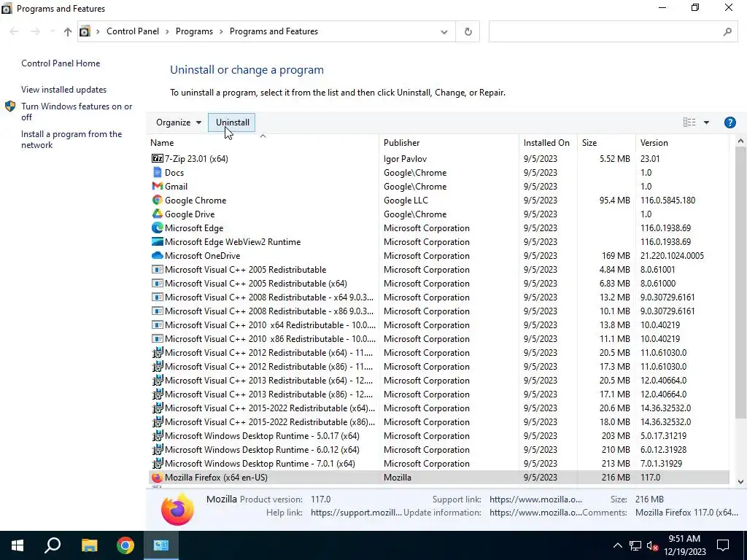Screen dimensions: 747x560
Task: Open File Explorer from the taskbar
Action: 88,545
